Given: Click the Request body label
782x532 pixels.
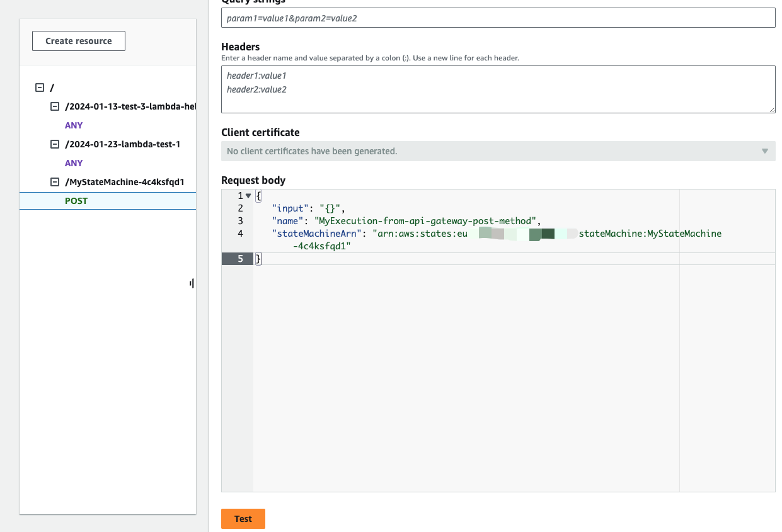Looking at the screenshot, I should [253, 180].
